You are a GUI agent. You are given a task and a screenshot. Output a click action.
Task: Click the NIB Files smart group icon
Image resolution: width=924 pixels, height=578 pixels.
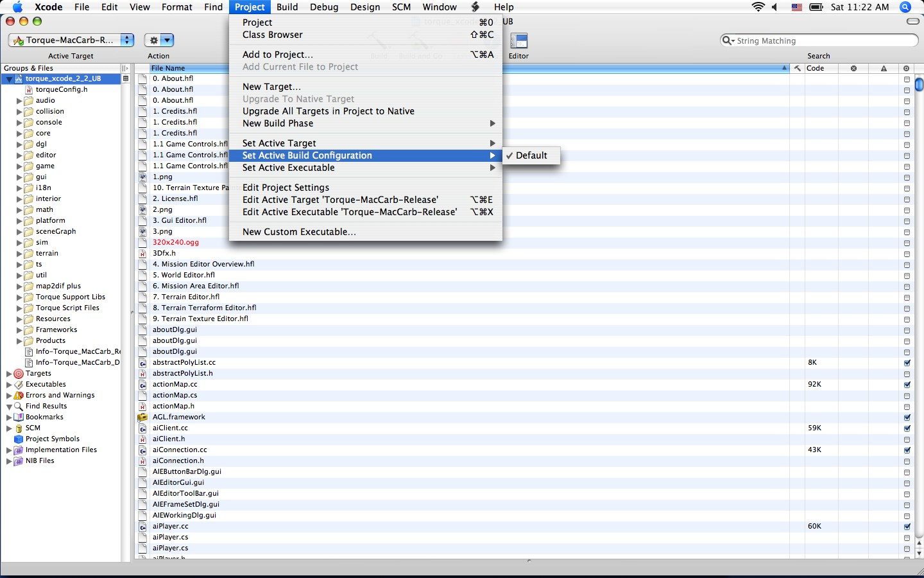[x=19, y=461]
